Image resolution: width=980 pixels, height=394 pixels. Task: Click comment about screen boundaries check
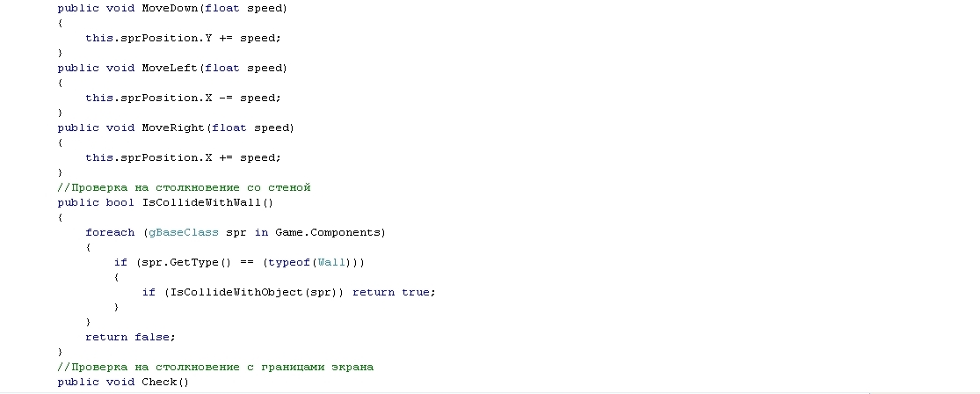point(215,367)
